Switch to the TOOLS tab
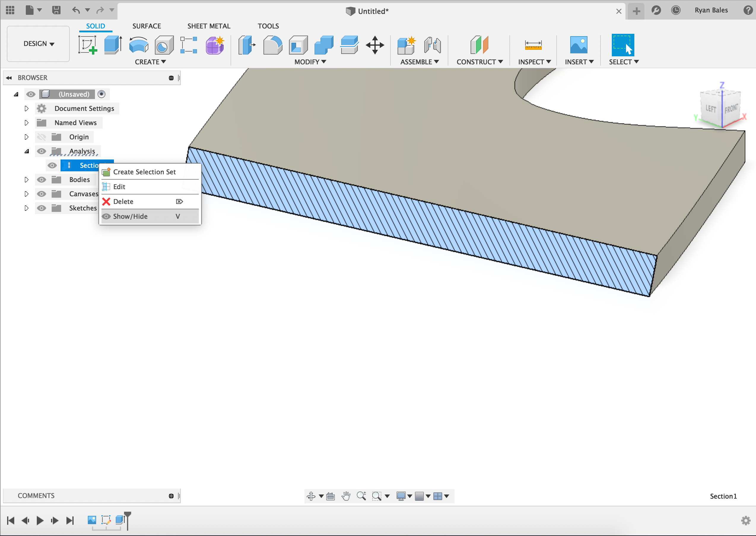Viewport: 756px width, 536px height. [268, 26]
